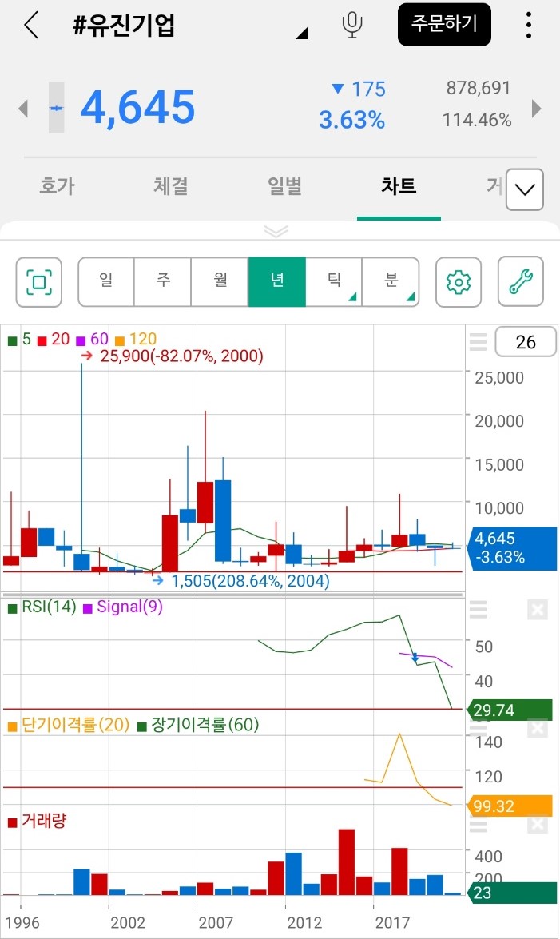The image size is (560, 939).
Task: Open 거래량 panel handle menu
Action: click(x=478, y=826)
